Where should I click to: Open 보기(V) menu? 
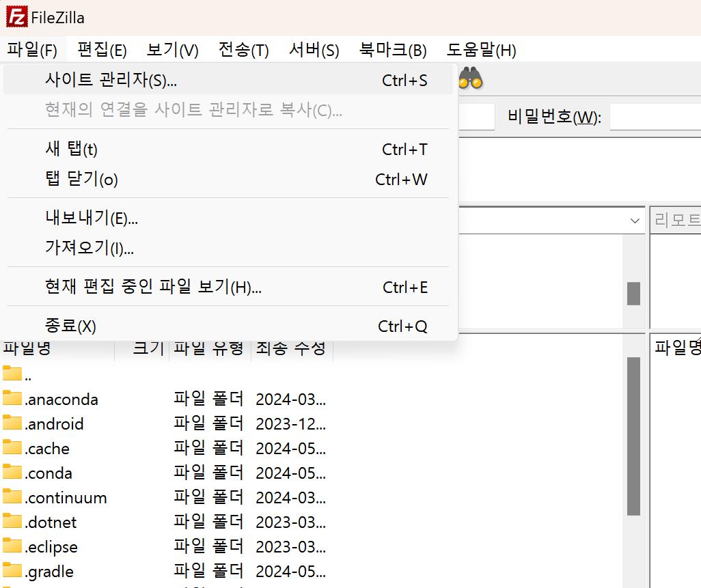(173, 50)
